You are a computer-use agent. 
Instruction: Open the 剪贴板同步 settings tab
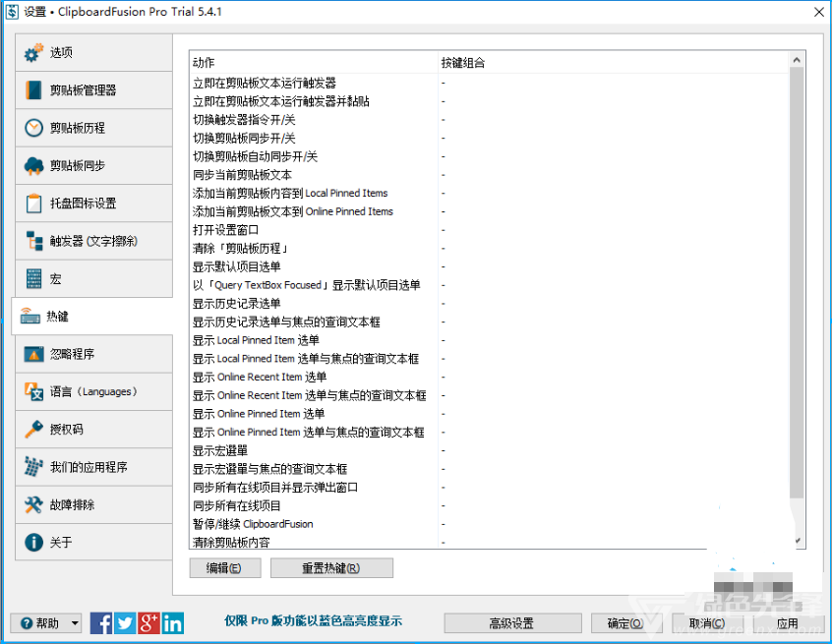[x=93, y=165]
